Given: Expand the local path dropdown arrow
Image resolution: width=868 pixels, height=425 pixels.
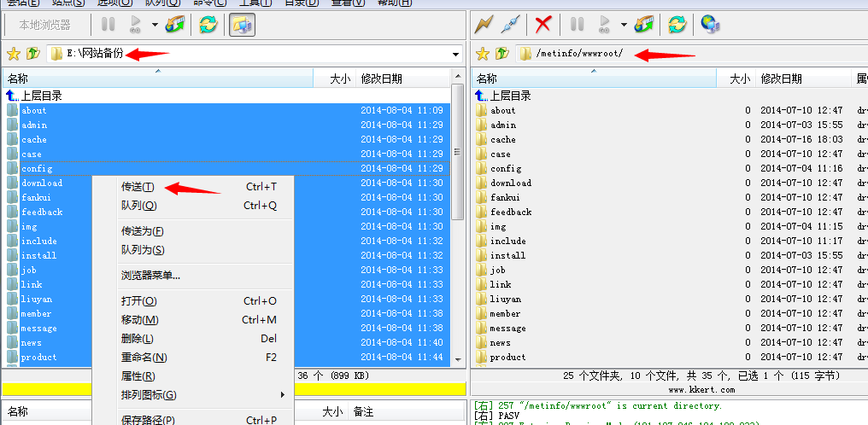Looking at the screenshot, I should pyautogui.click(x=455, y=55).
